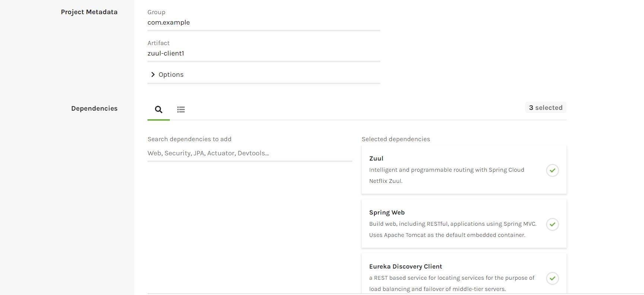The image size is (644, 295).
Task: Focus the search dependencies input box
Action: point(250,153)
